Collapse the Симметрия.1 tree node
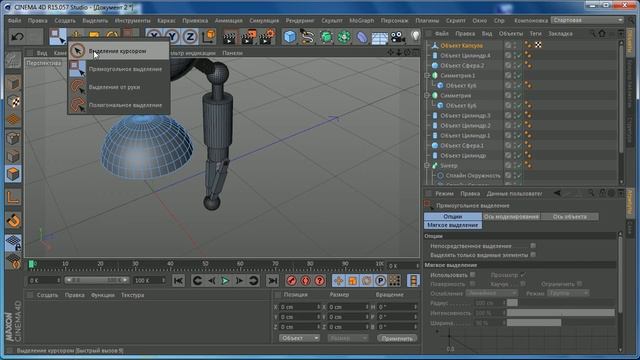Image resolution: width=640 pixels, height=360 pixels. click(x=427, y=76)
